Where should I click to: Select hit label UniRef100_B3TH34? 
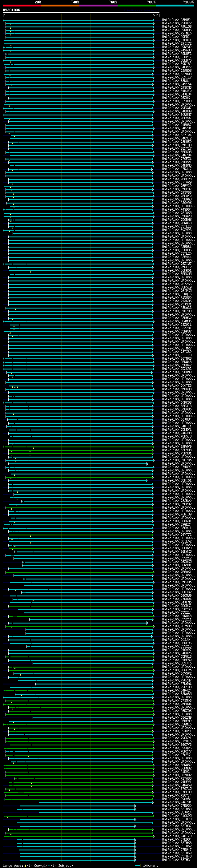pyautogui.click(x=177, y=860)
